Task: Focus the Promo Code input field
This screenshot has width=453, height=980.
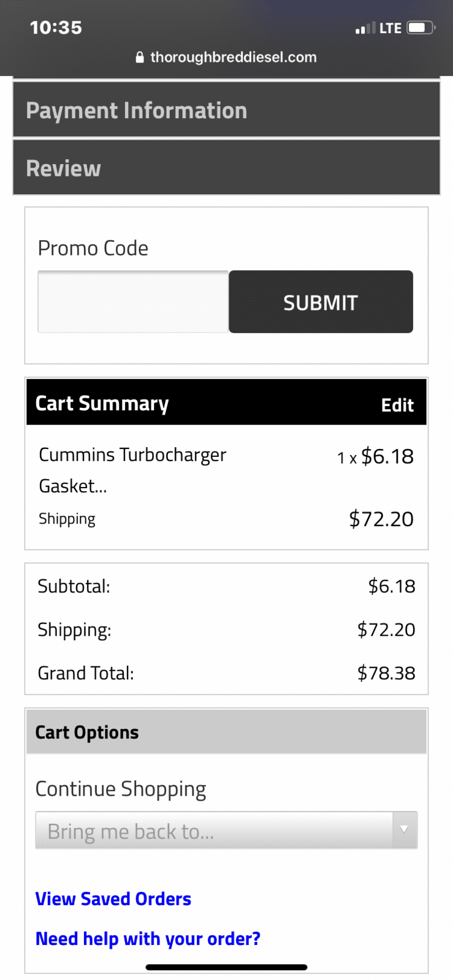Action: [x=133, y=302]
